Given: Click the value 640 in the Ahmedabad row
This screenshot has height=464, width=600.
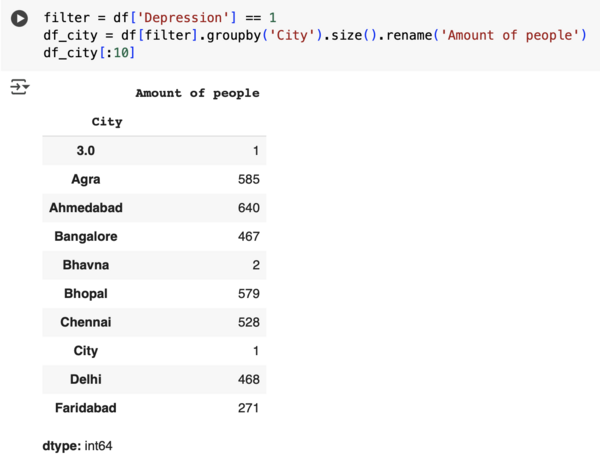Looking at the screenshot, I should click(248, 208).
